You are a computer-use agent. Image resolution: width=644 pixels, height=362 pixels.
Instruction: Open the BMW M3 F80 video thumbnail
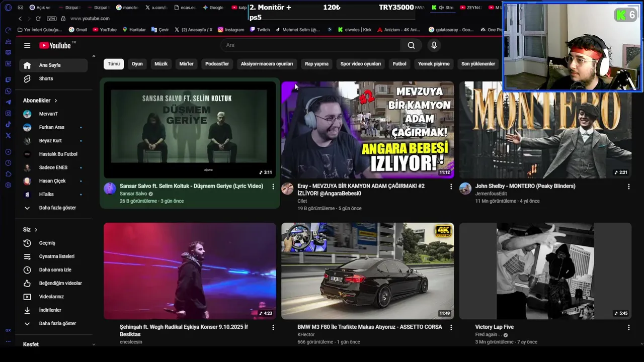pos(367,271)
